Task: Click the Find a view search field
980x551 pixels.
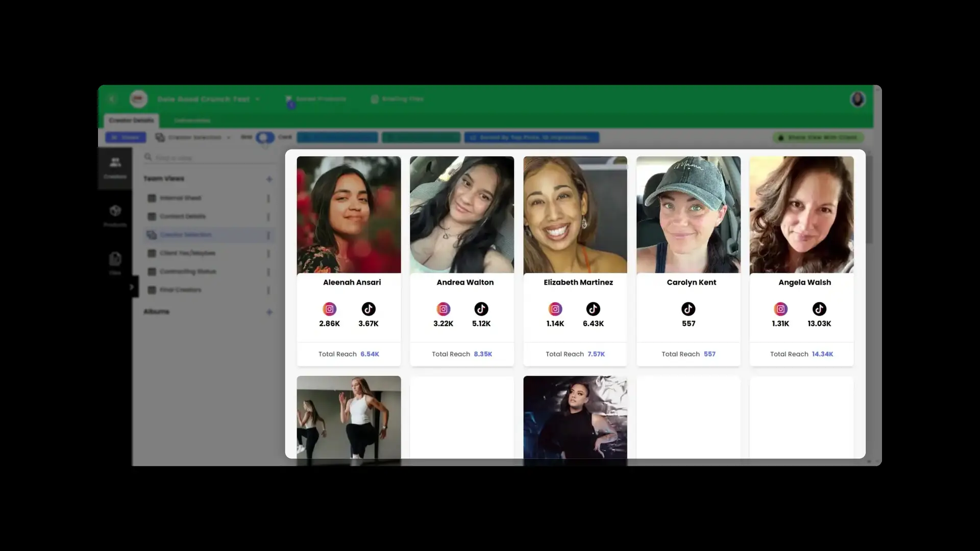Action: [x=204, y=158]
